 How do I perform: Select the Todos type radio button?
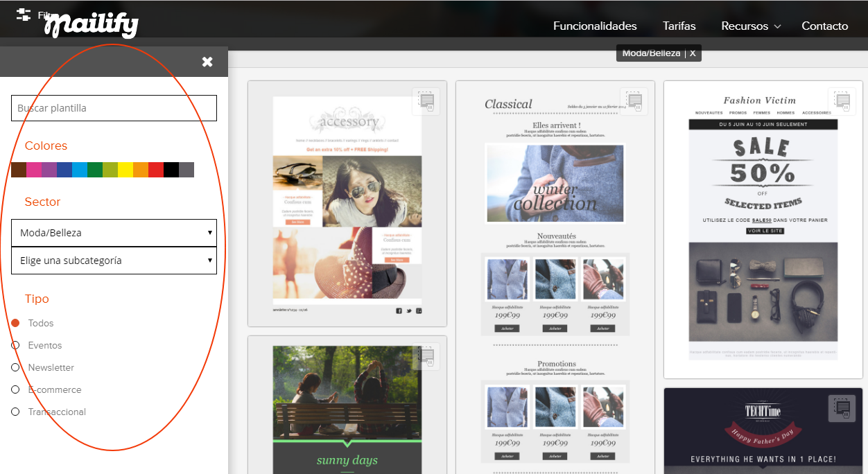(x=15, y=323)
